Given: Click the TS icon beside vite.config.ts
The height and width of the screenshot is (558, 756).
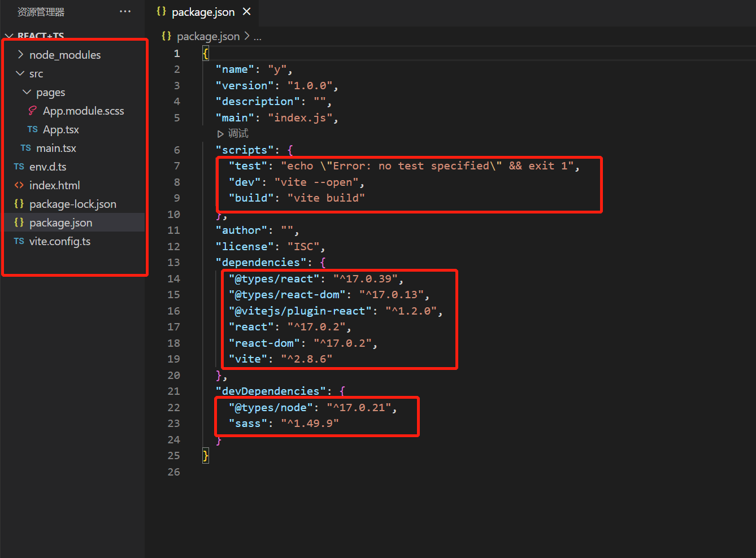Looking at the screenshot, I should point(19,241).
